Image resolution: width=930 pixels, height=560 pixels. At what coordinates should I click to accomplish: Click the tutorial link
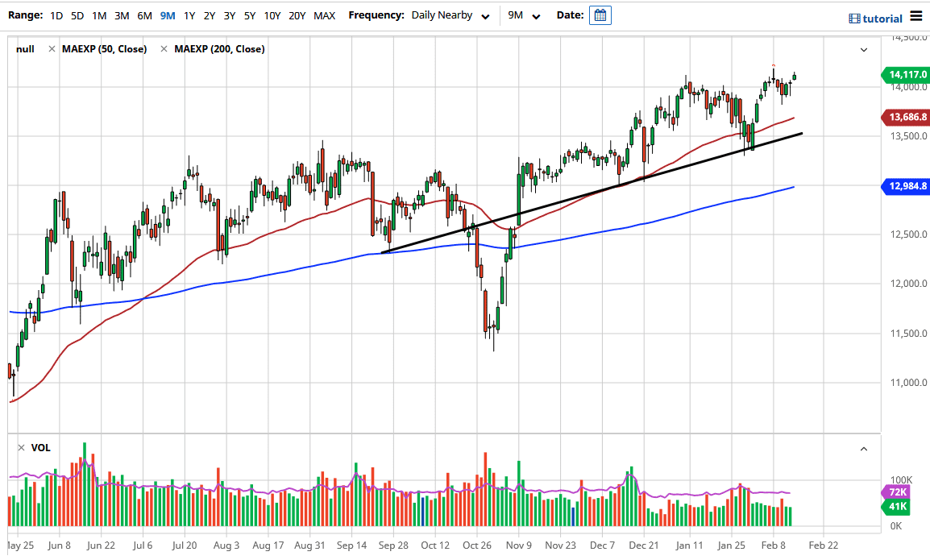pos(881,18)
